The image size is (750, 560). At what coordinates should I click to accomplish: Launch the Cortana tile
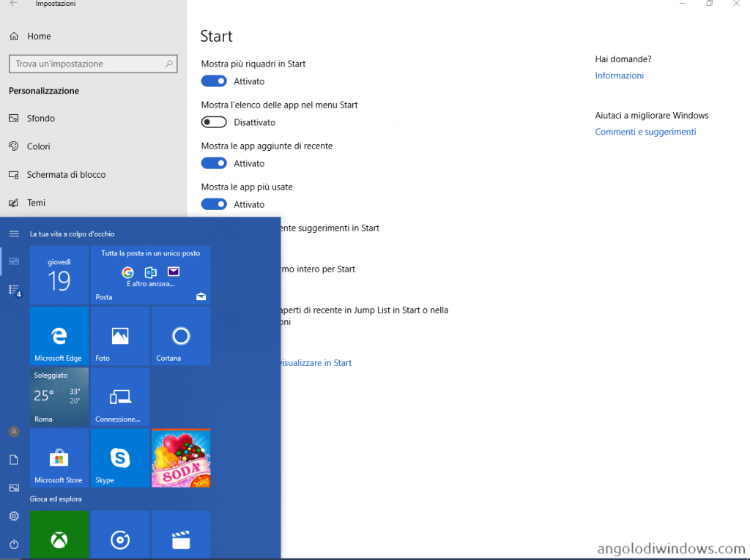(x=180, y=336)
